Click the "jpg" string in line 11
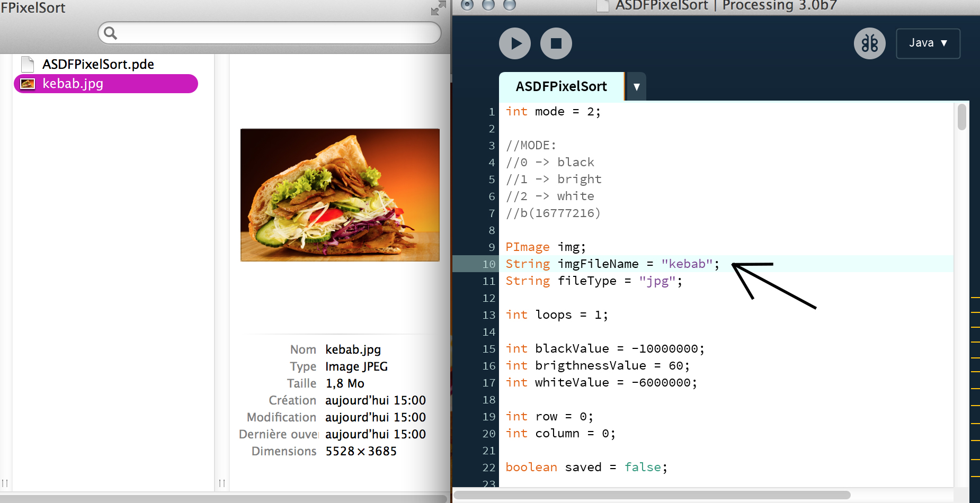Screen dimensions: 980x503 657,281
